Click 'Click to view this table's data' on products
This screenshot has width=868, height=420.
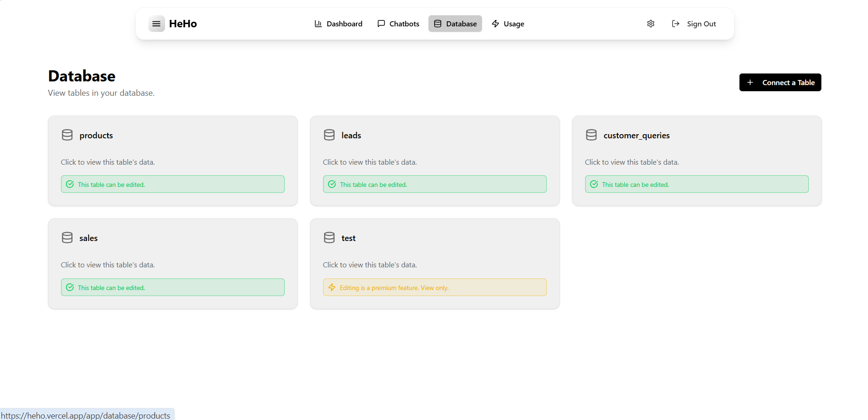pos(108,162)
